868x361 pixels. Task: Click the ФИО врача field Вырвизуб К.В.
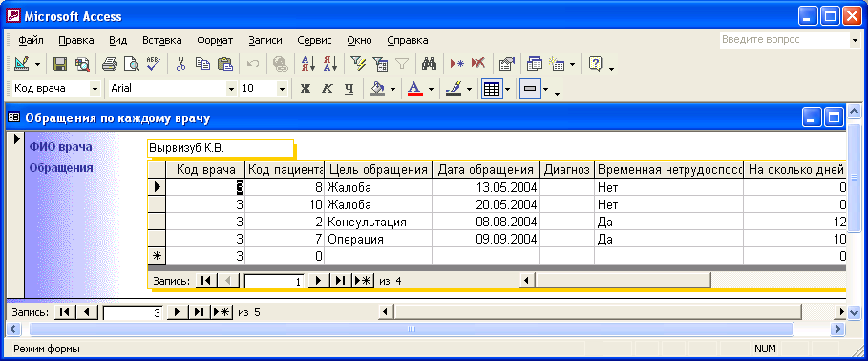(220, 148)
